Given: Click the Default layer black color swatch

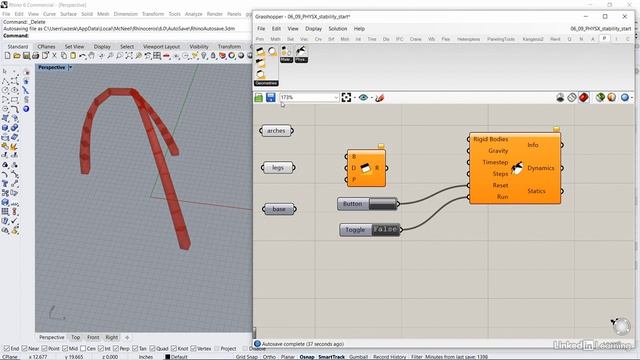Looking at the screenshot, I should (167, 357).
